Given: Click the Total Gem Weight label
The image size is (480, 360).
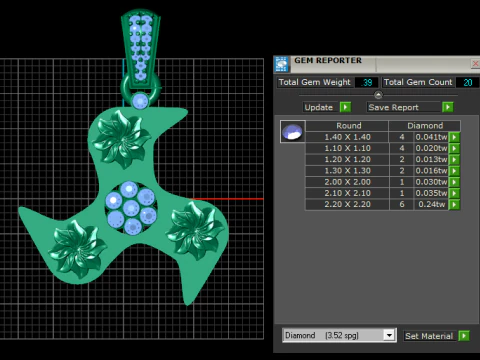Looking at the screenshot, I should [x=314, y=82].
